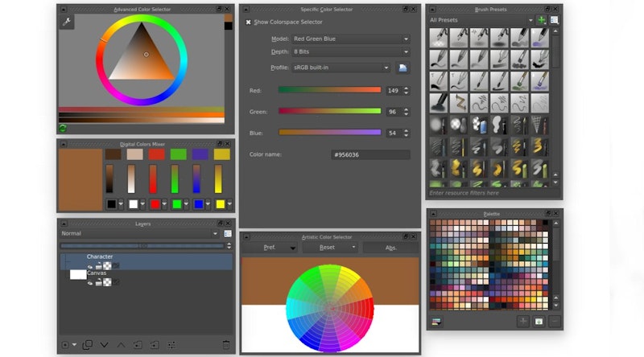Toggle visibility of the Canvas layer
The height and width of the screenshot is (357, 644).
tap(90, 282)
